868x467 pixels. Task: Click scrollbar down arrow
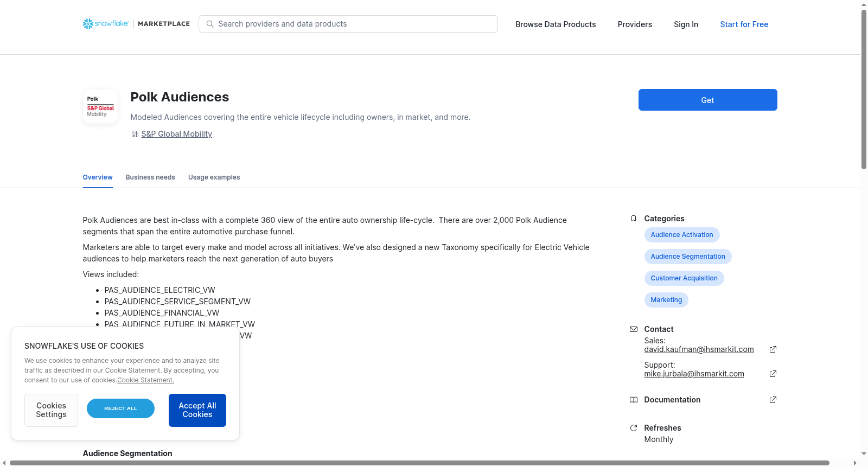(864, 454)
